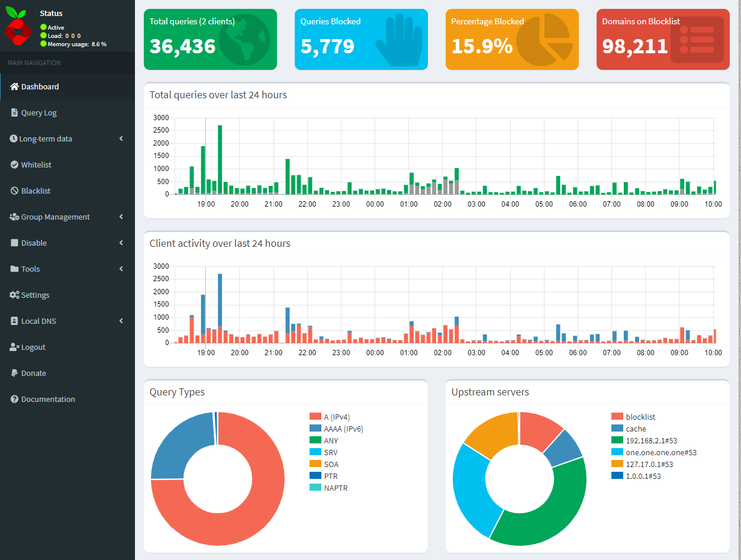741x560 pixels.
Task: Click the Settings gears icon
Action: click(14, 295)
